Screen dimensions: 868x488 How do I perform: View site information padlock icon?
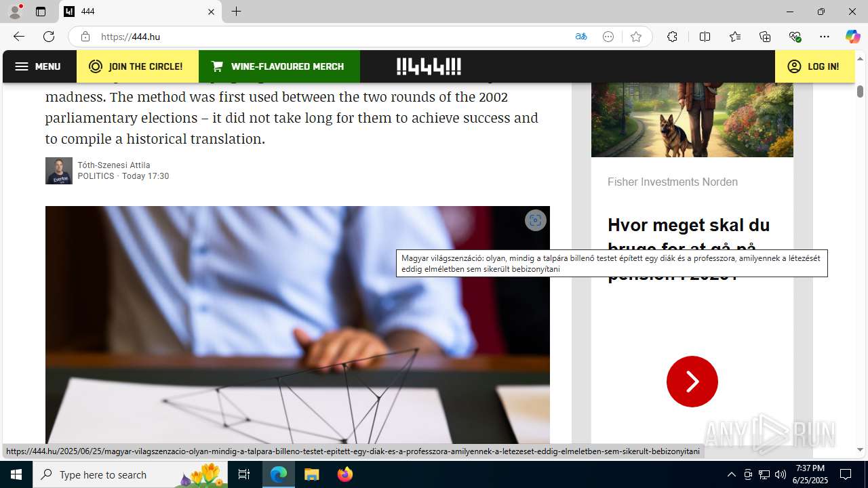coord(85,37)
